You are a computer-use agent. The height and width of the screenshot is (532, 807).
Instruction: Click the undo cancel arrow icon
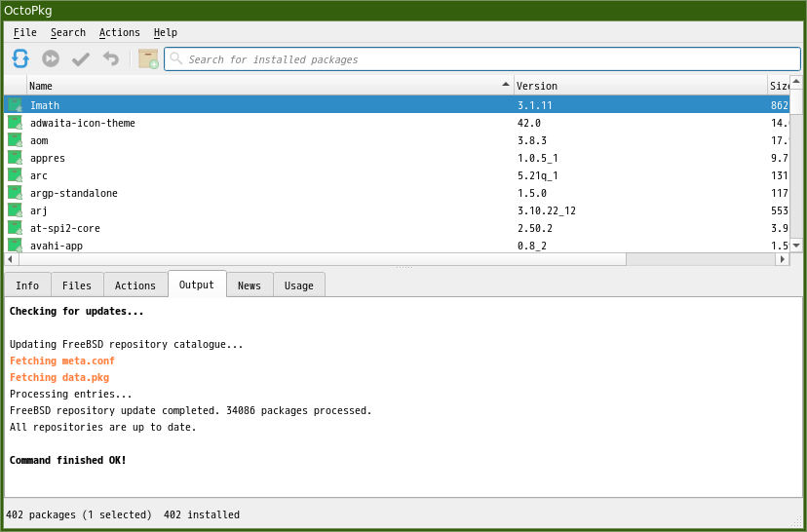point(111,58)
